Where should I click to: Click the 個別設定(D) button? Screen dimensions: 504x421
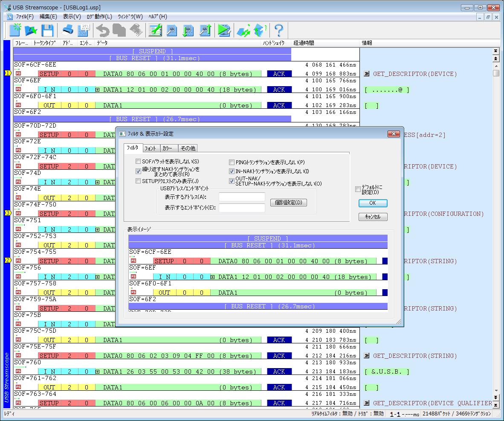pyautogui.click(x=289, y=202)
